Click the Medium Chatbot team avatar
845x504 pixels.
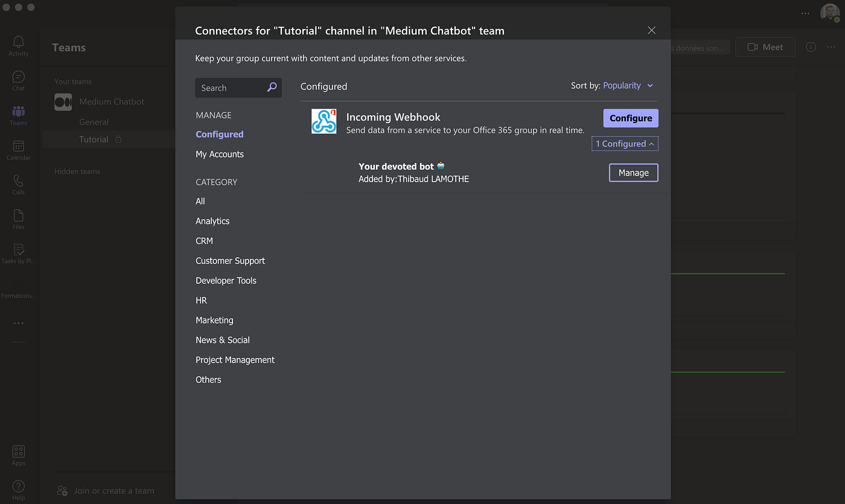(63, 102)
